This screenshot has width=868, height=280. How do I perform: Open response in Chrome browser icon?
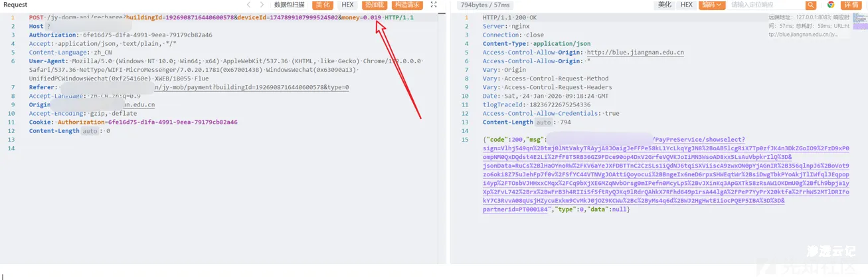(831, 5)
